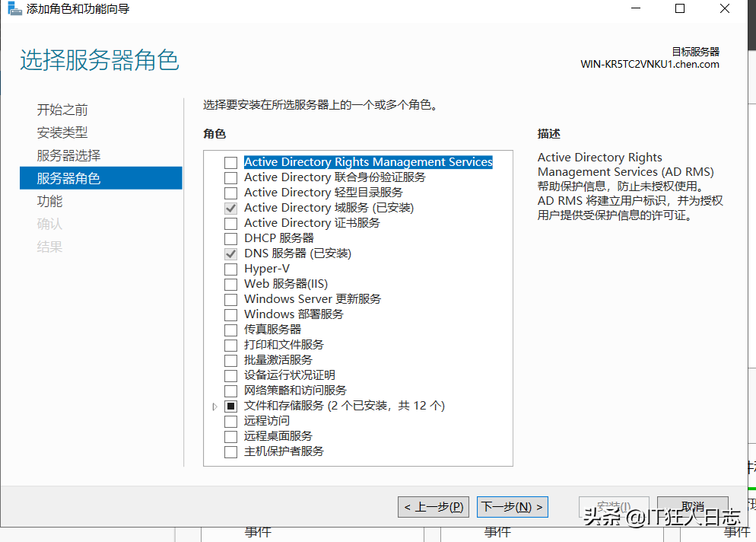Toggle Active Directory 域服务 (已安装) checkbox
Viewport: 756px width, 542px height.
tap(231, 208)
